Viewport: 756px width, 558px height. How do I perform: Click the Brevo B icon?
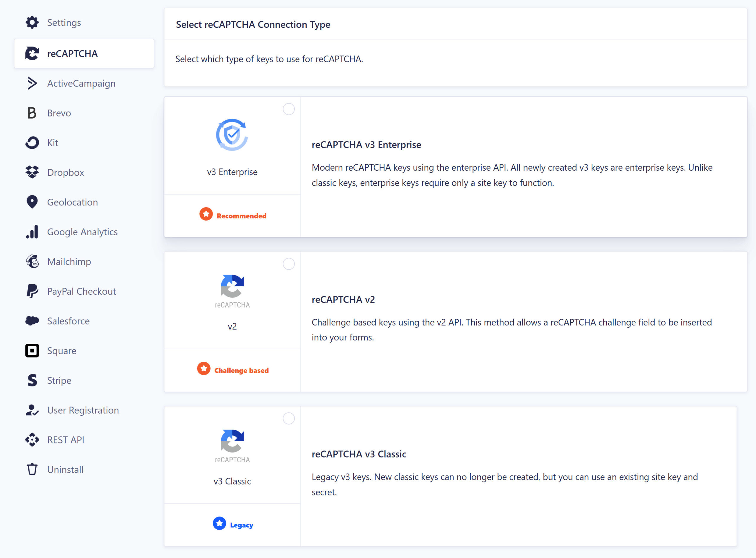coord(32,113)
